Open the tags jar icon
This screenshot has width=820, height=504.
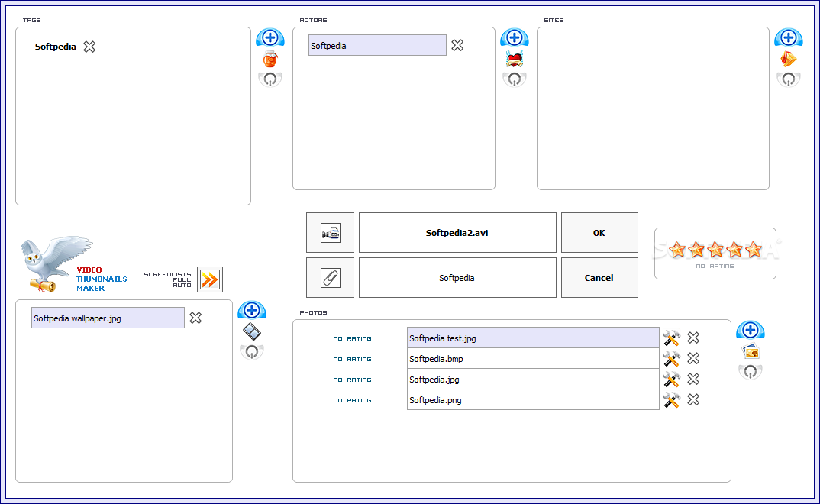click(270, 59)
